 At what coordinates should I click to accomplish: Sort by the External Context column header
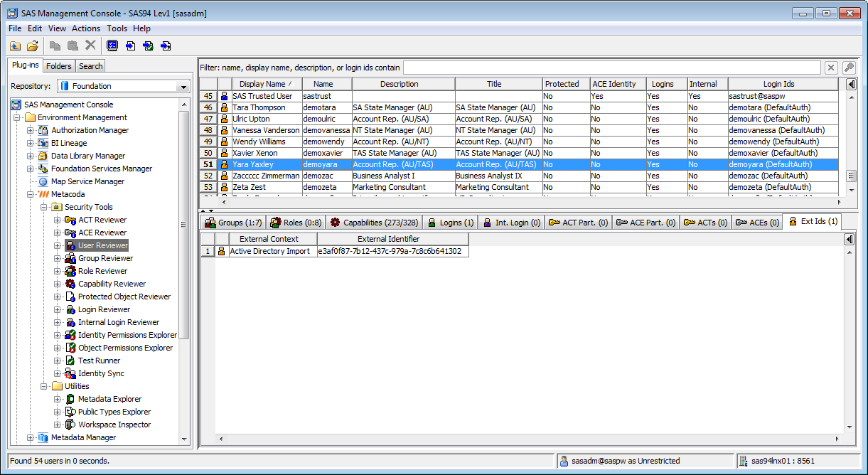[273, 239]
